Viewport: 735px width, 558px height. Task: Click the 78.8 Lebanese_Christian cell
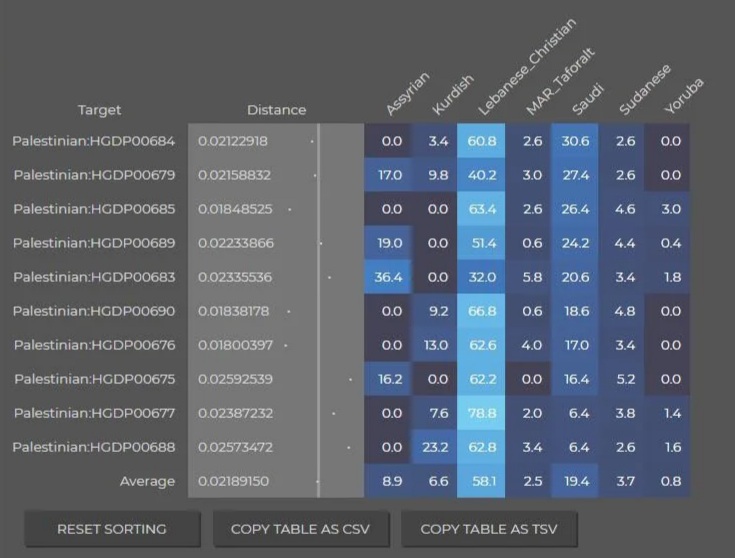pos(481,413)
